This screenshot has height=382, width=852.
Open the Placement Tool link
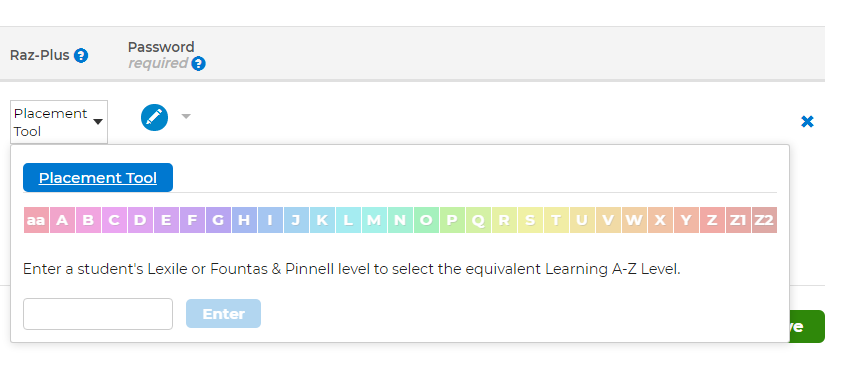tap(98, 178)
